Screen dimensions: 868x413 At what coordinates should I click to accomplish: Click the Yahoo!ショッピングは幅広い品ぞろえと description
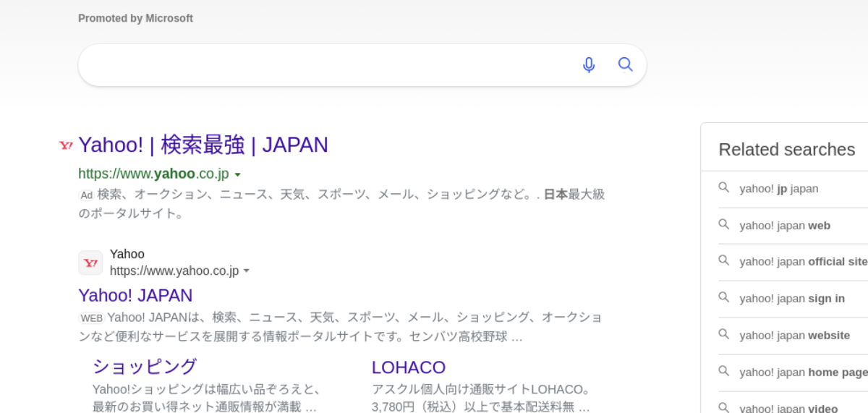click(x=207, y=398)
